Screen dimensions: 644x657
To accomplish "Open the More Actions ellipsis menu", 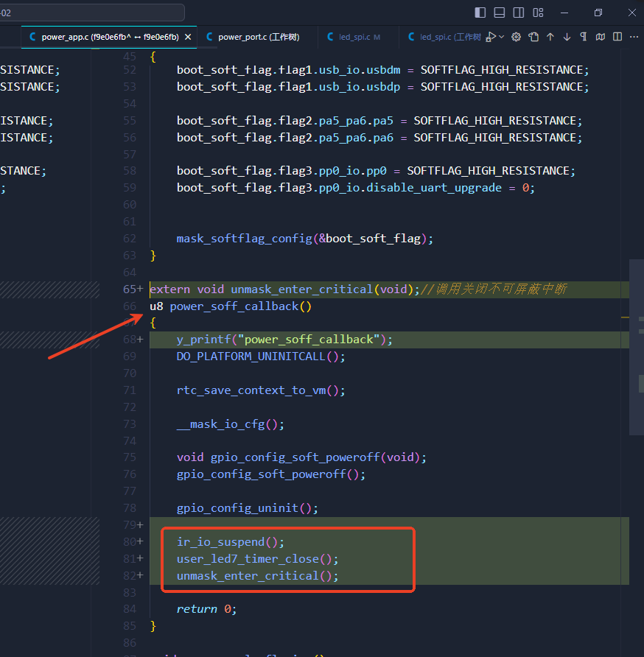I will coord(634,37).
